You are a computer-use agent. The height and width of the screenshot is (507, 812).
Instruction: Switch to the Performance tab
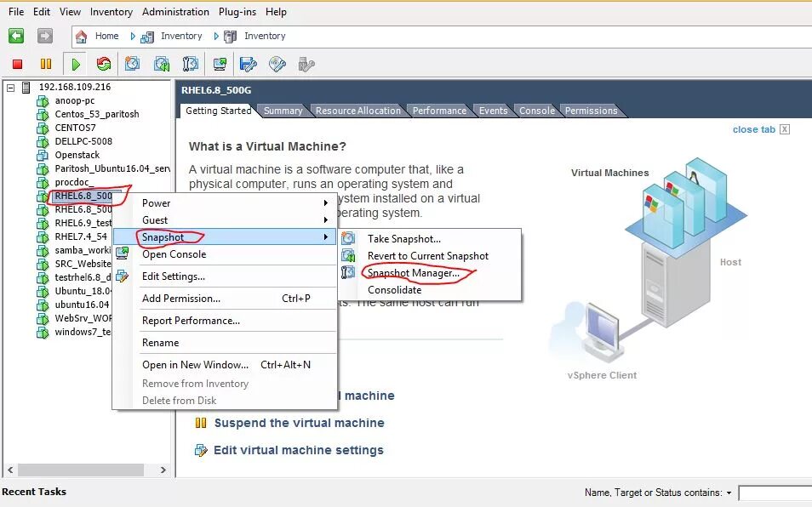tap(439, 111)
